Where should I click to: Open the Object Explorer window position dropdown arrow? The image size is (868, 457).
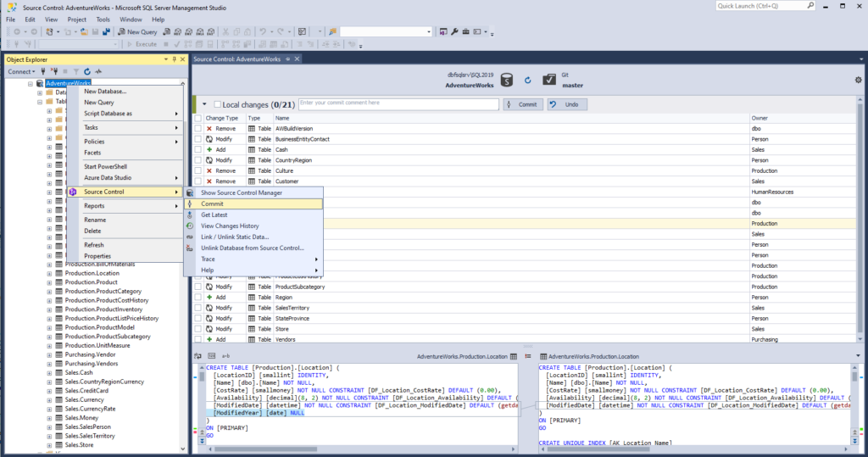coord(165,59)
